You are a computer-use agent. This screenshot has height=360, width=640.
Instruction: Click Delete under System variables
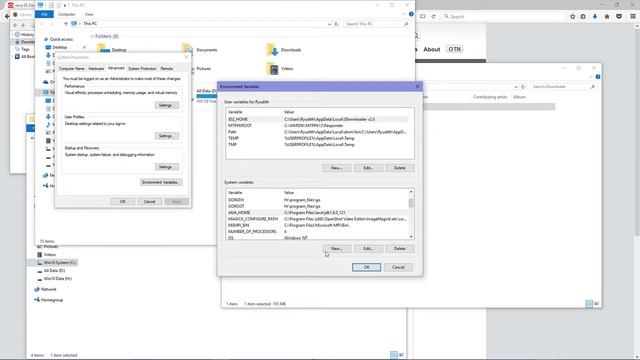point(400,249)
